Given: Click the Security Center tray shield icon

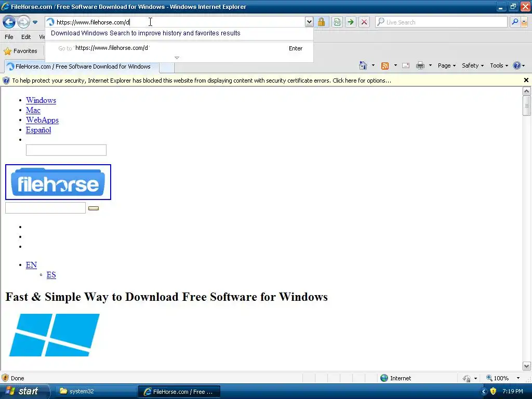Looking at the screenshot, I should tap(494, 391).
